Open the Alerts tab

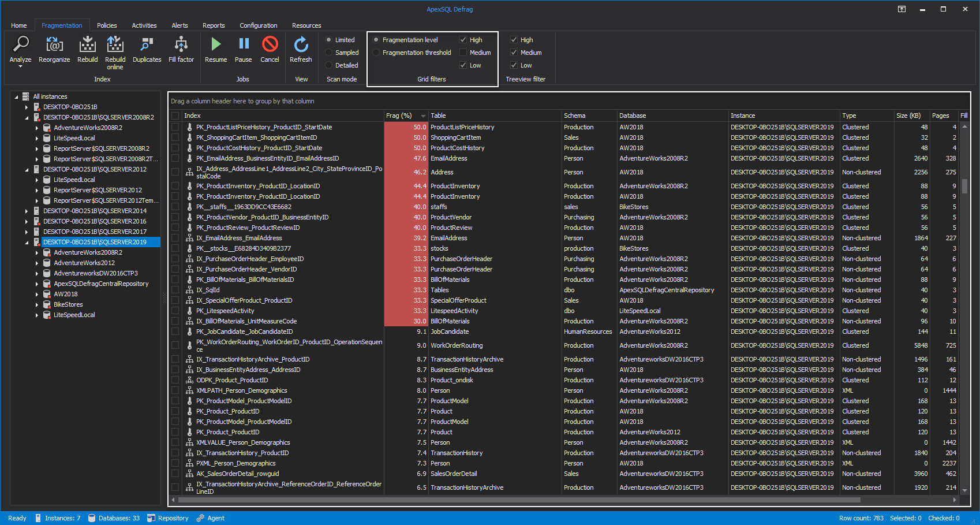coord(179,25)
